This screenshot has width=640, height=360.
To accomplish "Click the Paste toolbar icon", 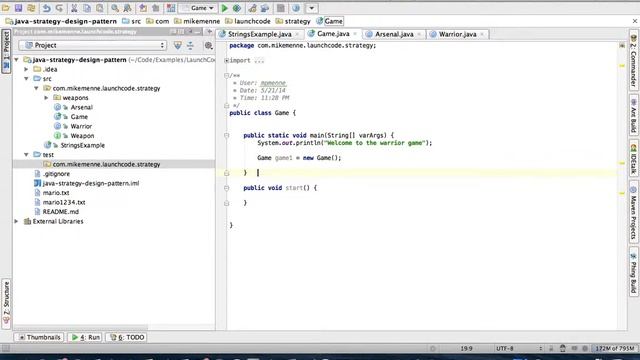I will (100, 8).
